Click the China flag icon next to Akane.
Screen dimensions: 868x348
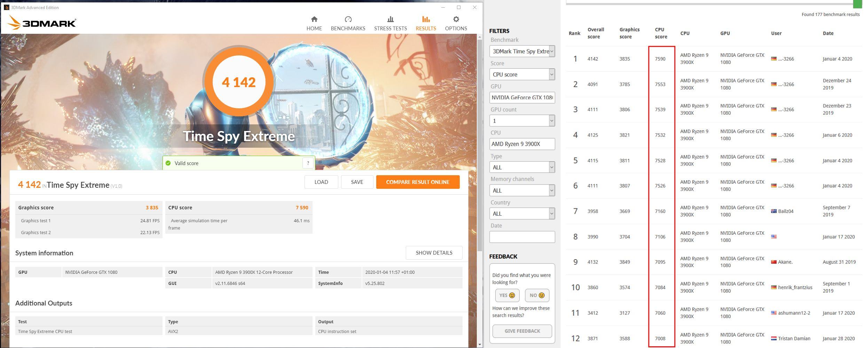(773, 262)
